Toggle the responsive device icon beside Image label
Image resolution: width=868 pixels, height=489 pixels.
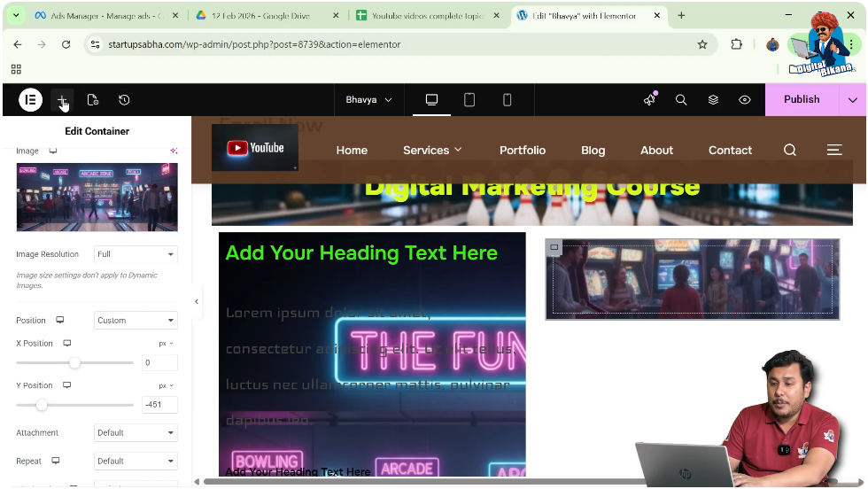tap(53, 151)
